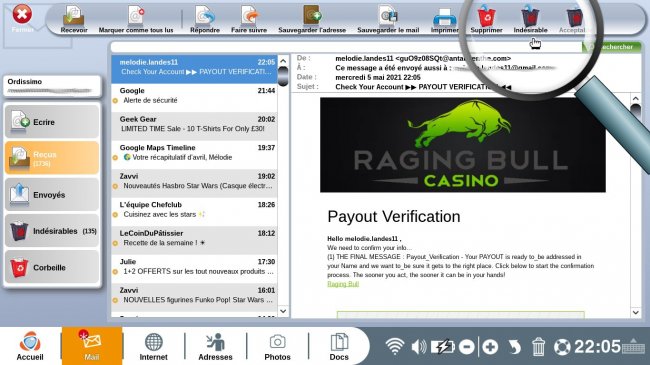Save the message with Sauvegarder le mail
Image resolution: width=650 pixels, height=365 pixels.
point(388,19)
